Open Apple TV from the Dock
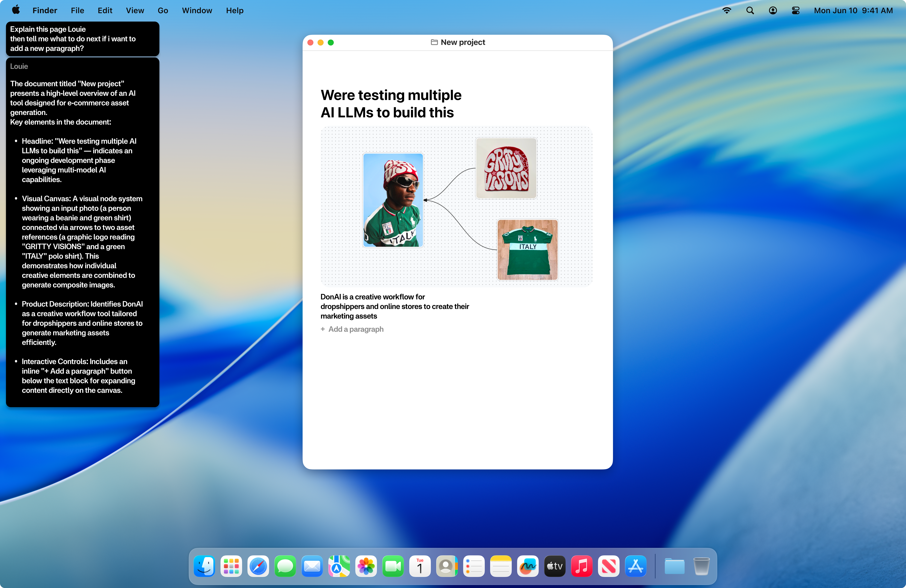Screen dimensions: 906x588 point(555,566)
